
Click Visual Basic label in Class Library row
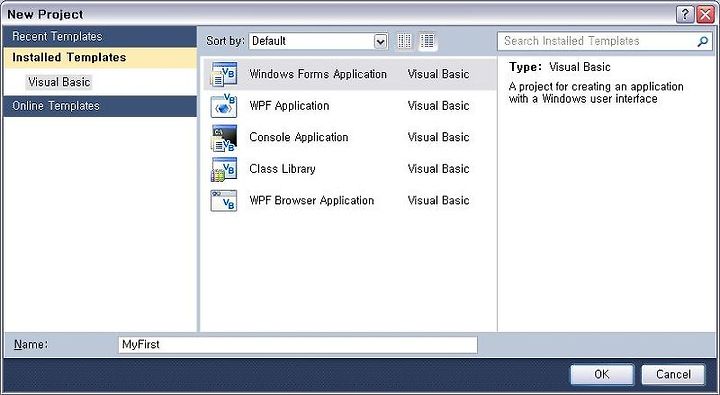coord(439,169)
